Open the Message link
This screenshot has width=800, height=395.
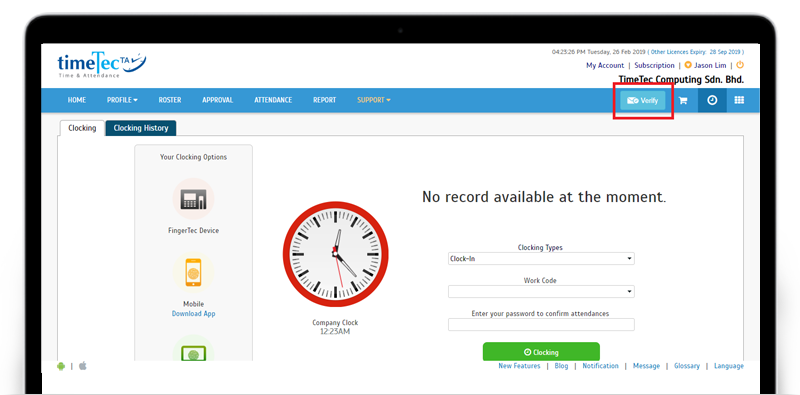[x=646, y=366]
